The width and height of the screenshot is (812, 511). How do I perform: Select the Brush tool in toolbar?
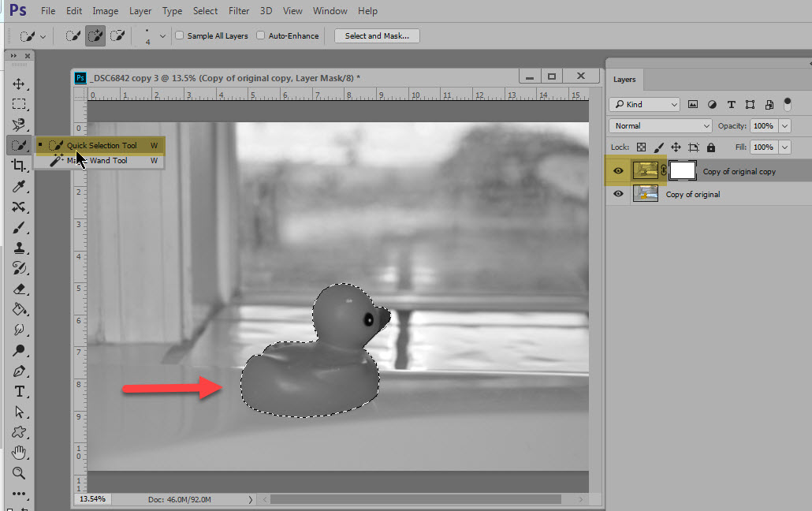[x=19, y=228]
